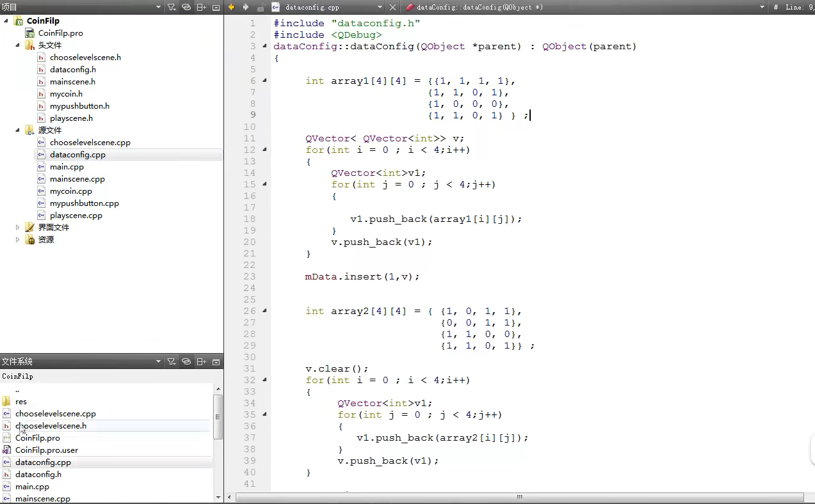Open the 项目 view selector dropdown

158,7
